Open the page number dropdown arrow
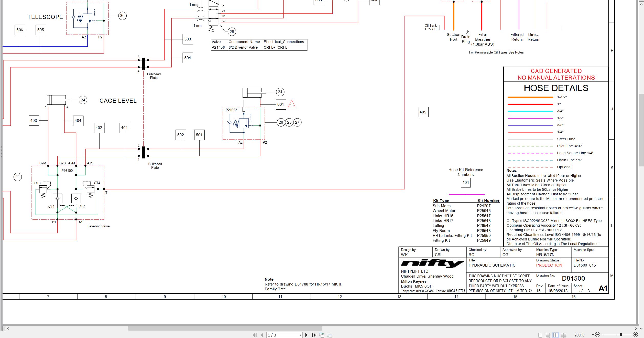 coord(300,335)
